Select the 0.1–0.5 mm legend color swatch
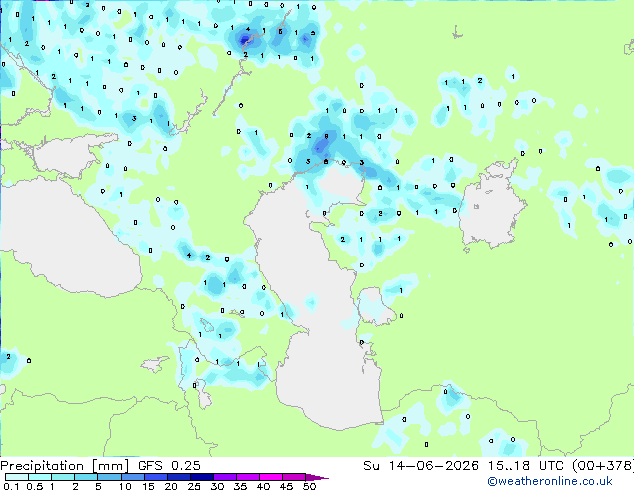634x490 pixels. click(x=17, y=477)
